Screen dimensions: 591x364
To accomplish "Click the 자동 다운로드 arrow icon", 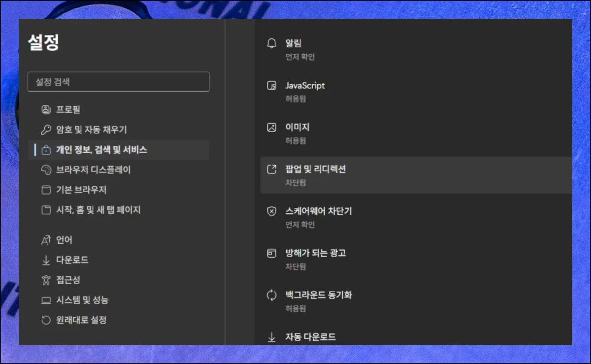I will tap(271, 337).
